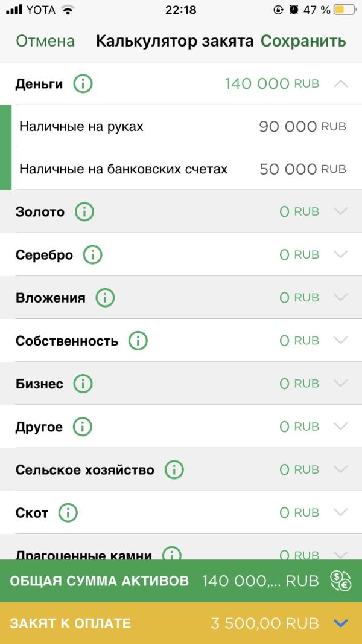362x644 pixels.
Task: Edit Наличные на банковских счетах value
Action: 302,169
